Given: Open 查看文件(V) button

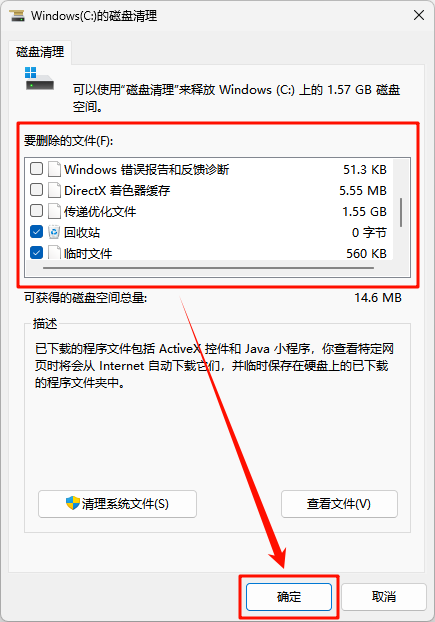Looking at the screenshot, I should click(x=339, y=504).
